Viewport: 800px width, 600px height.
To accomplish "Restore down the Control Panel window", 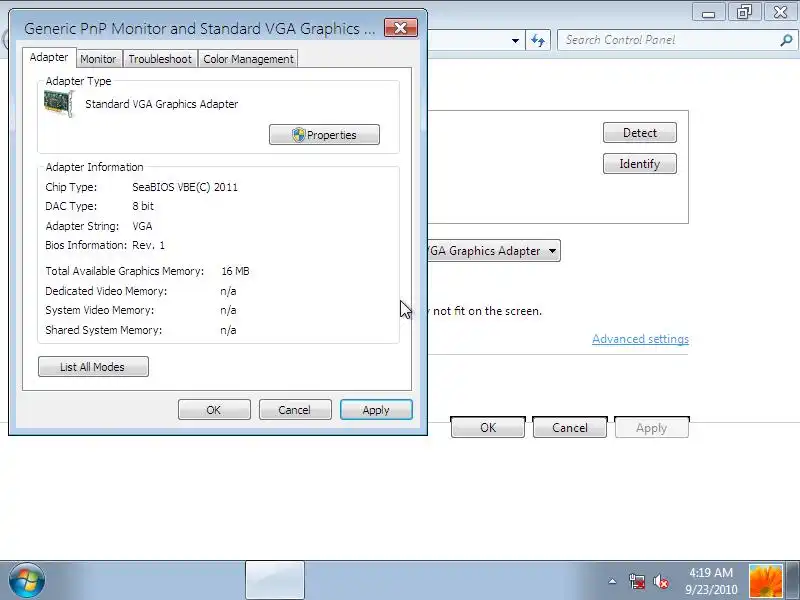I will 744,12.
